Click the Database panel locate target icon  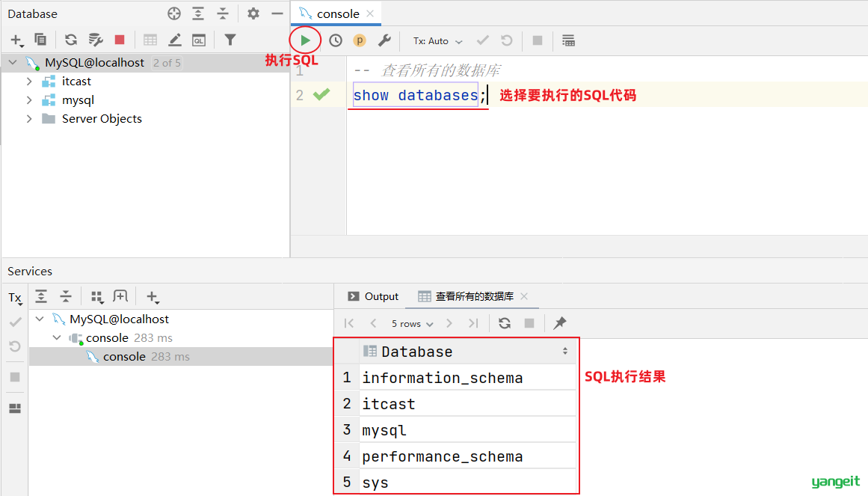(x=174, y=14)
